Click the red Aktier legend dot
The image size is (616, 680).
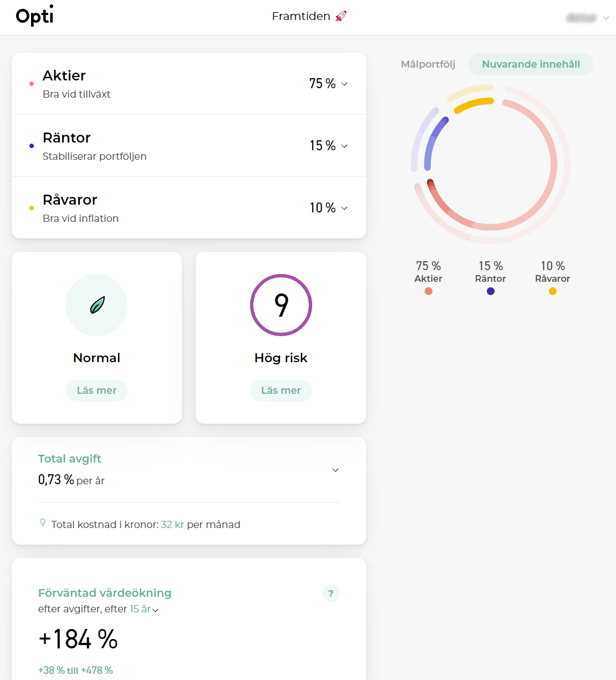coord(429,291)
